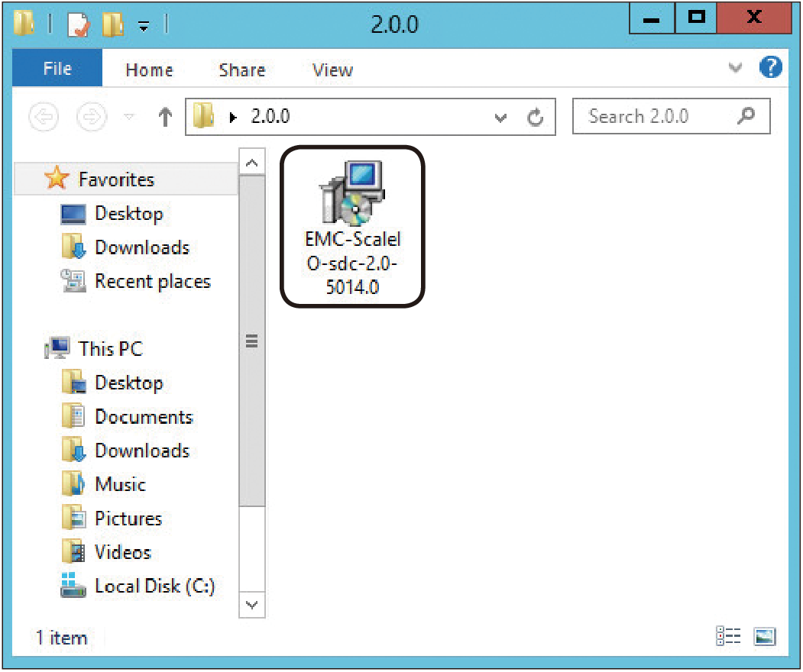Click the Documents folder icon
Screen dimensions: 803x672
click(73, 416)
